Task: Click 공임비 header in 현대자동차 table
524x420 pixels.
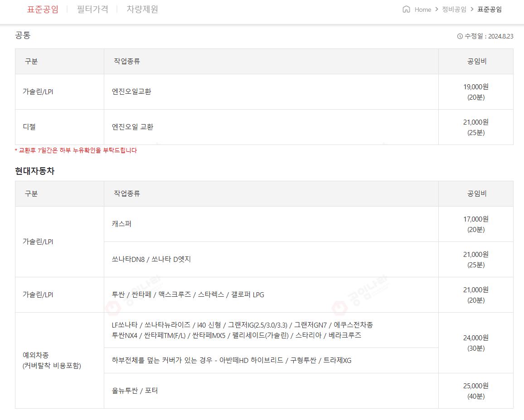Action: click(477, 193)
